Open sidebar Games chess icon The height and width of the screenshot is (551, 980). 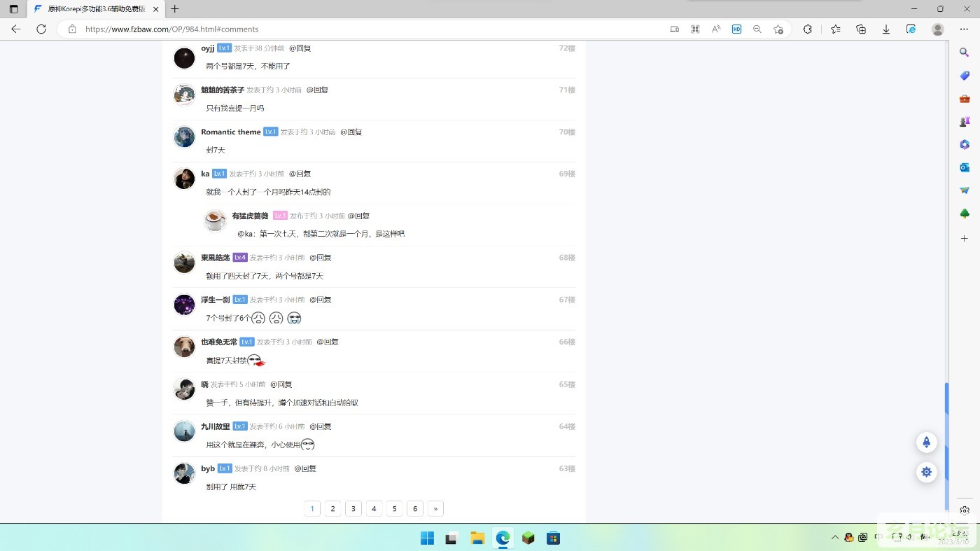[965, 122]
